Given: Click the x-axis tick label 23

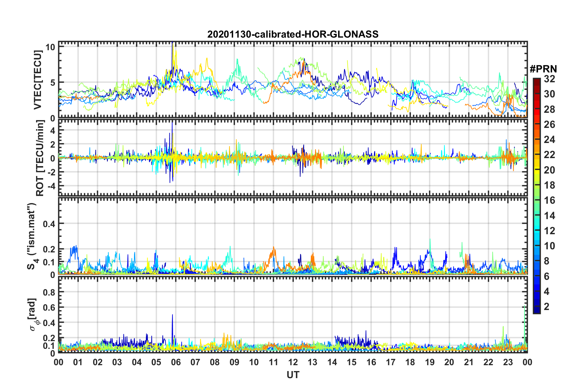Looking at the screenshot, I should (508, 362).
